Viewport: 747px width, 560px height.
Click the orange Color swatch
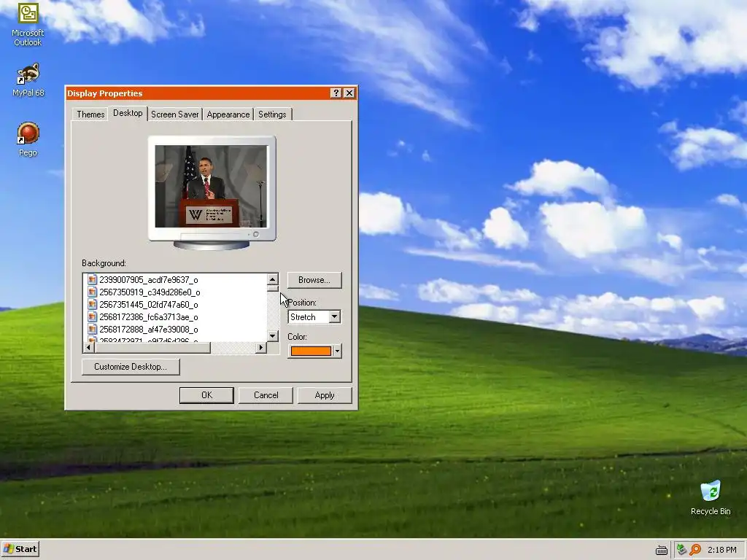point(311,351)
